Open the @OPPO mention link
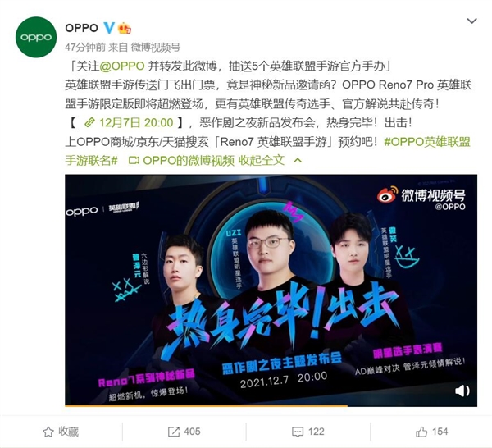The image size is (492, 448). 122,66
